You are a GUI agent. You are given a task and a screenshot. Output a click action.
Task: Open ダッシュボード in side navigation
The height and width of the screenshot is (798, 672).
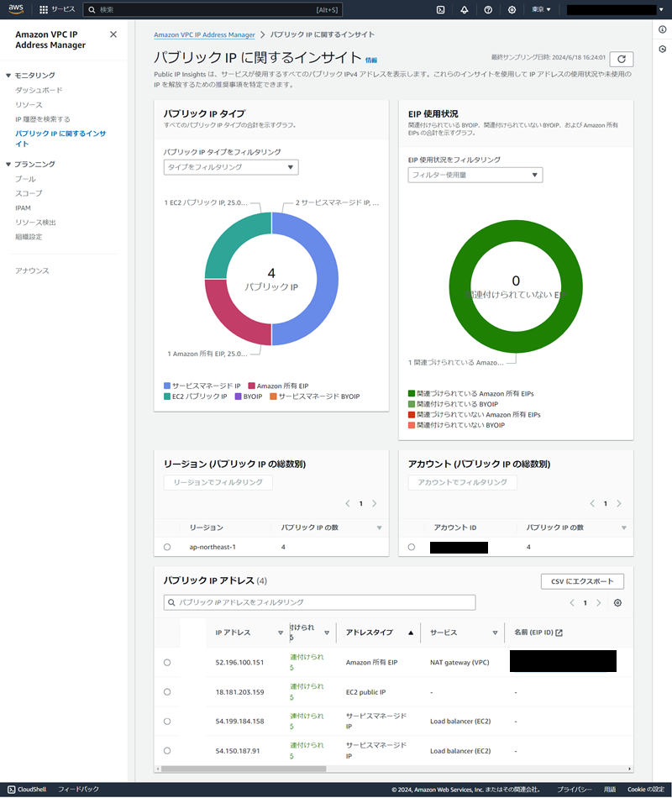(x=39, y=90)
